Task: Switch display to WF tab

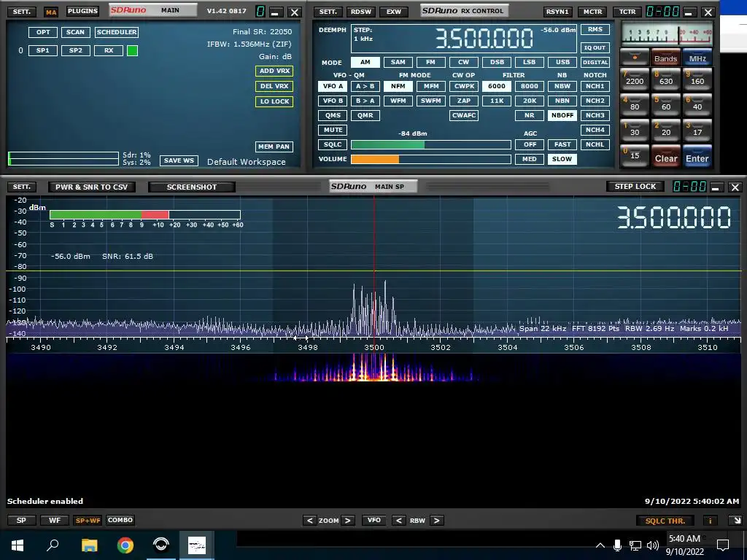Action: [x=54, y=520]
